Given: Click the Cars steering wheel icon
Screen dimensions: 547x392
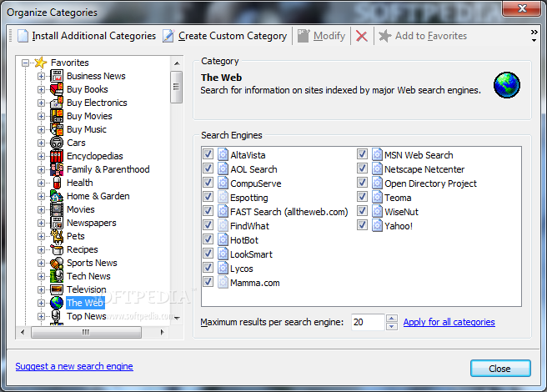Looking at the screenshot, I should click(57, 143).
